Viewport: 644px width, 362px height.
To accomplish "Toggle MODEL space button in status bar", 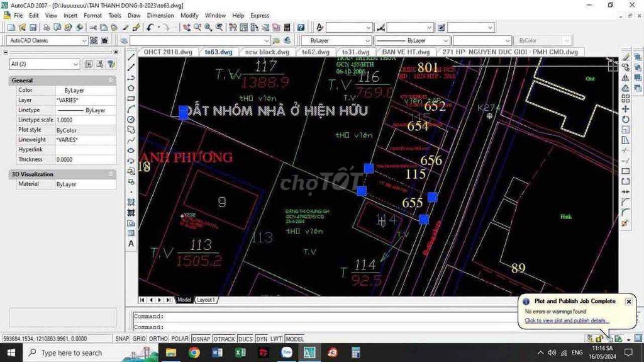I will 294,339.
